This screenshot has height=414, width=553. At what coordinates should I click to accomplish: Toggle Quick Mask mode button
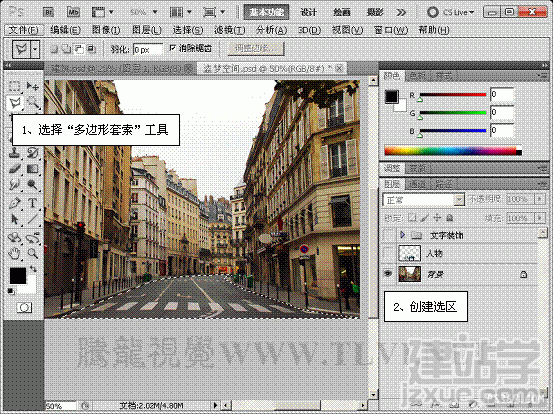coord(24,308)
